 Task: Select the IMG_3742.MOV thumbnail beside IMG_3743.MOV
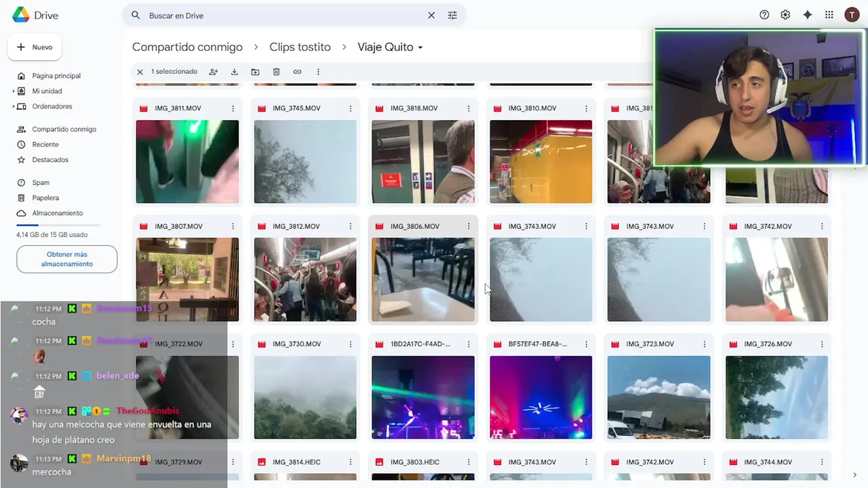pos(776,279)
